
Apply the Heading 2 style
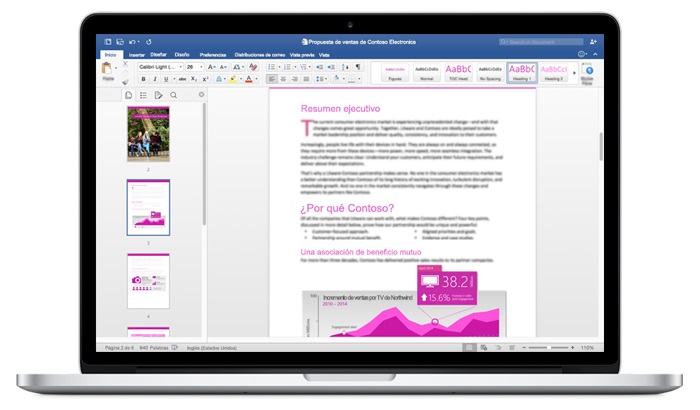(x=554, y=72)
